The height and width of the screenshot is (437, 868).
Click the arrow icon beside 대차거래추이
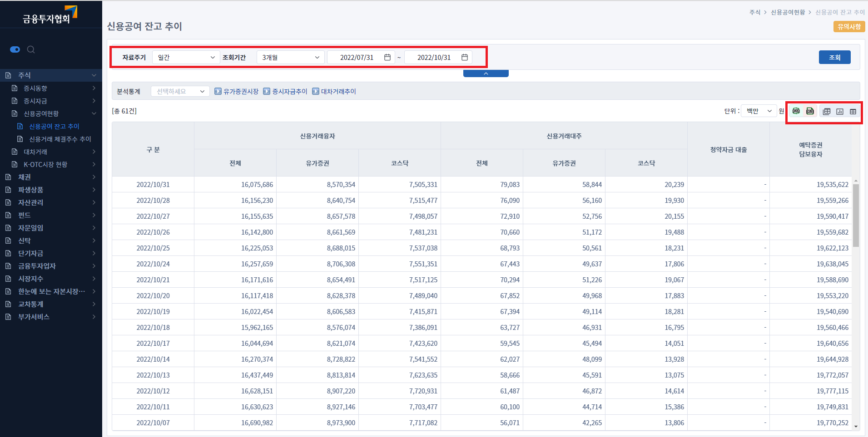316,91
